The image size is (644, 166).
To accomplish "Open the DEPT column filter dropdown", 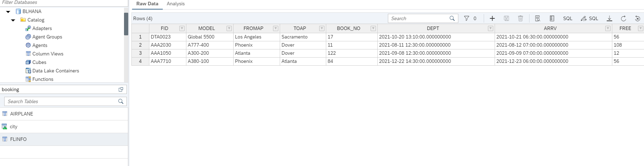I will pyautogui.click(x=490, y=28).
